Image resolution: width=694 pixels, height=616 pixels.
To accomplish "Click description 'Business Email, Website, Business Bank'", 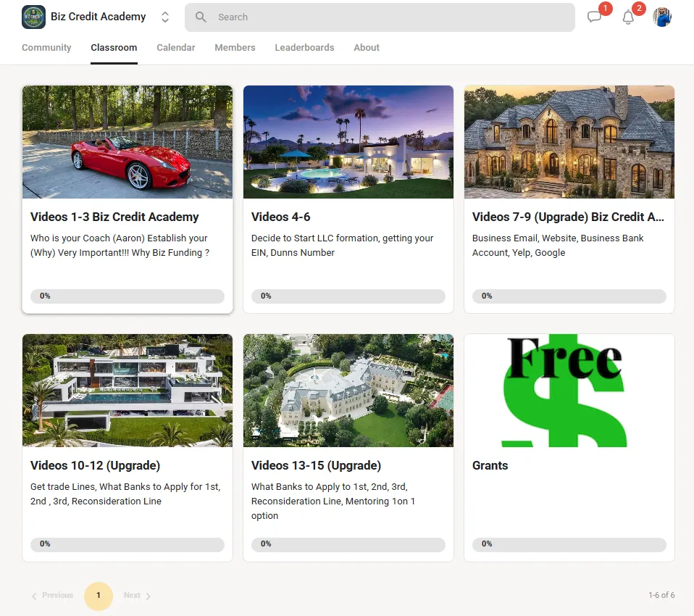I will (558, 246).
